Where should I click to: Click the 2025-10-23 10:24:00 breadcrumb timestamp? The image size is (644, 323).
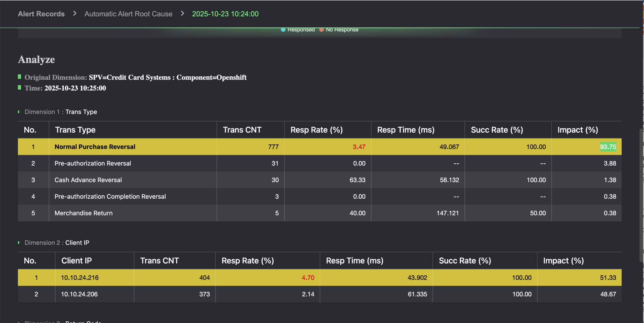tap(225, 14)
